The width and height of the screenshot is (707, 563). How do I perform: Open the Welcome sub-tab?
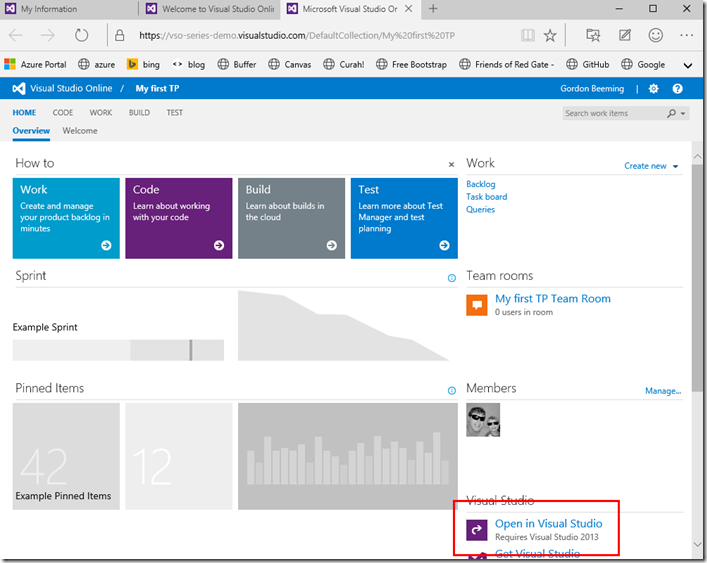pyautogui.click(x=80, y=131)
